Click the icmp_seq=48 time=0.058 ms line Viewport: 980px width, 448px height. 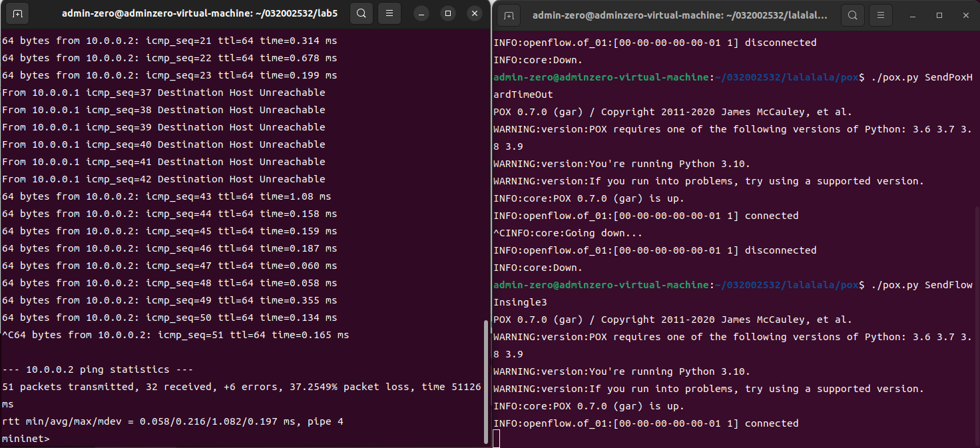click(x=169, y=283)
